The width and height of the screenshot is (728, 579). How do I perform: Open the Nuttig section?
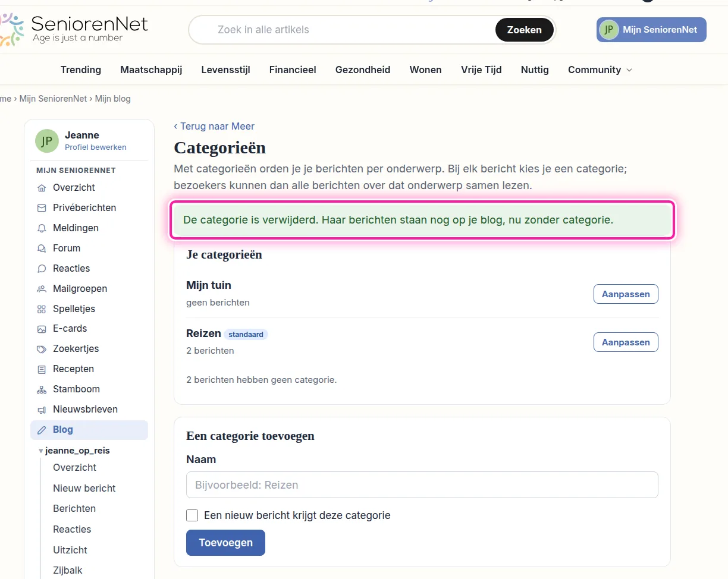point(535,70)
